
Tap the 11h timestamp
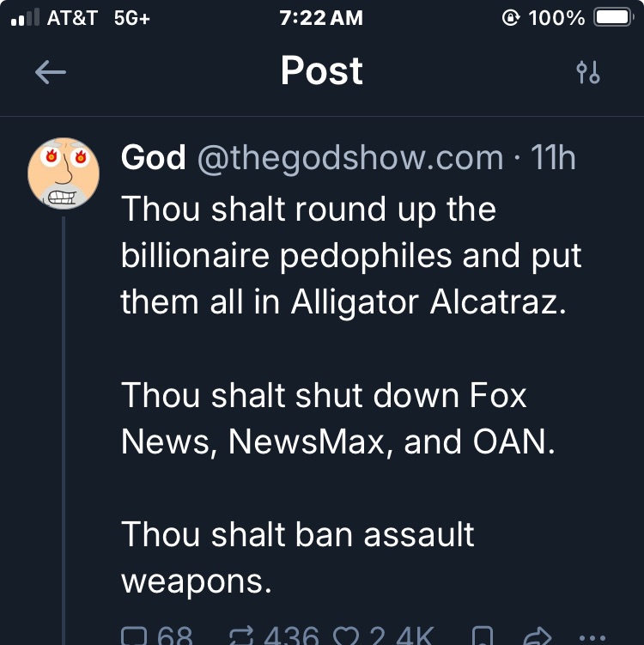tap(553, 158)
